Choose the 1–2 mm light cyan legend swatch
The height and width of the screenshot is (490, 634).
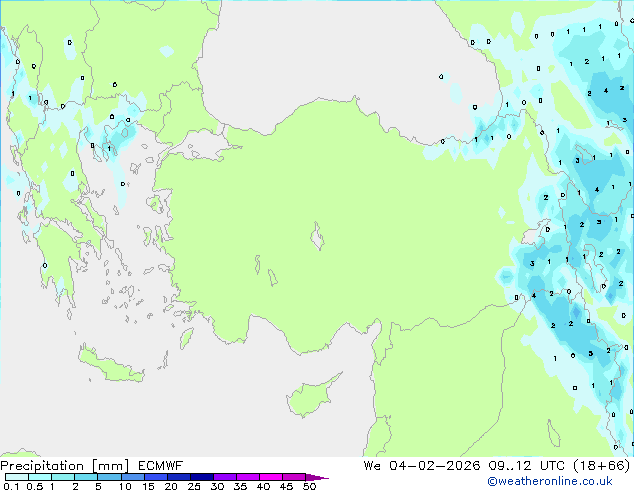click(x=63, y=477)
